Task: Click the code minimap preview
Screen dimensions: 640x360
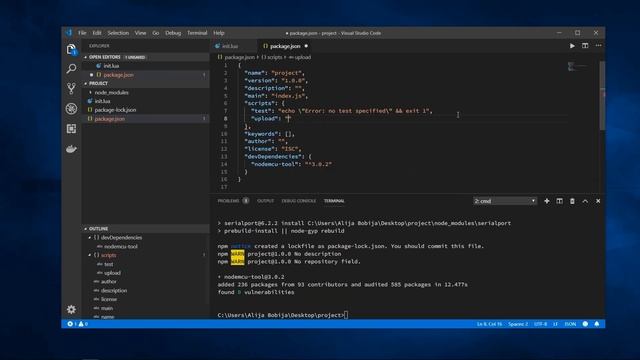Action: click(577, 66)
